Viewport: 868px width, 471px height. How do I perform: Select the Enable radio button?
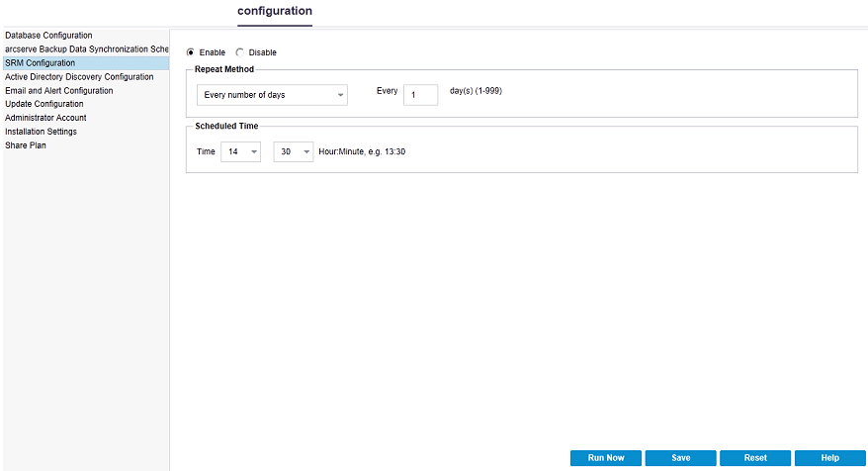point(191,52)
